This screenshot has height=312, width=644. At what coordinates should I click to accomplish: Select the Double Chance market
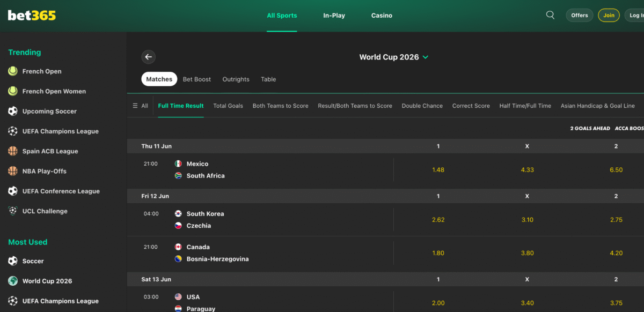[422, 106]
